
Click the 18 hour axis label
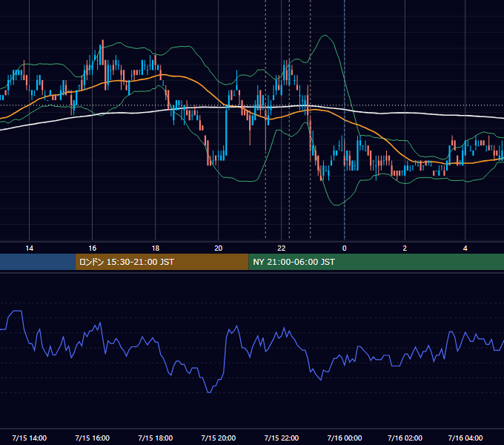click(x=155, y=248)
